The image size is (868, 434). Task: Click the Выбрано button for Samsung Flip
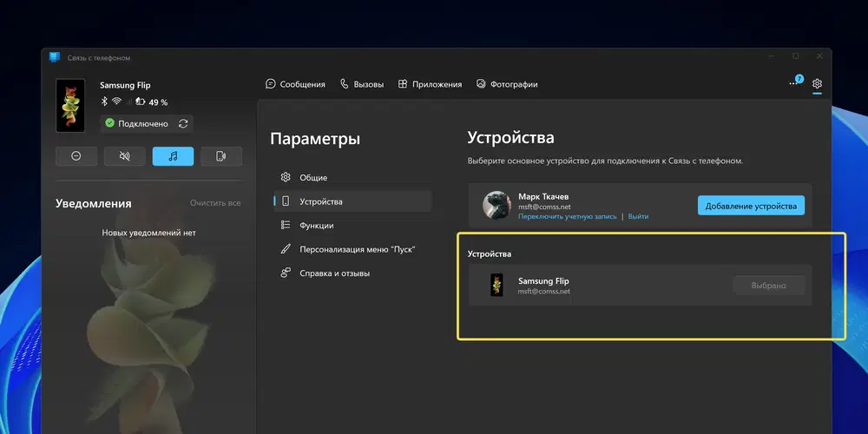point(768,286)
